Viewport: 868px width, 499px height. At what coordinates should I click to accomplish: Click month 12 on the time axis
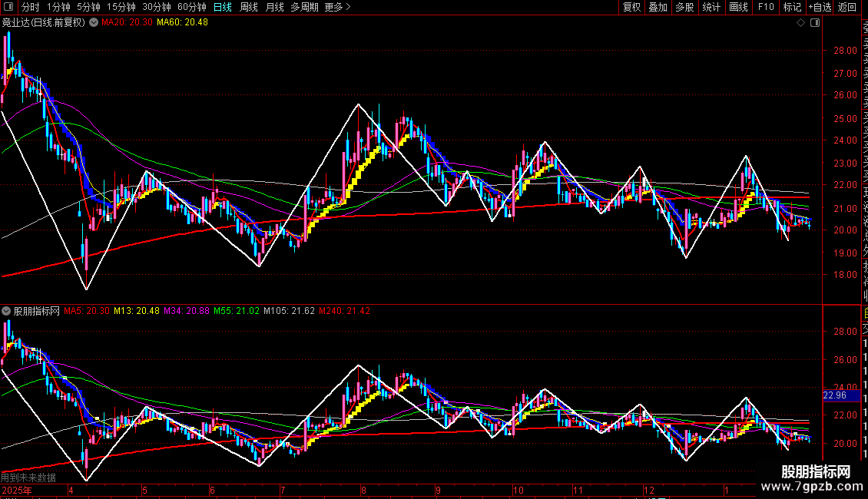[x=649, y=491]
